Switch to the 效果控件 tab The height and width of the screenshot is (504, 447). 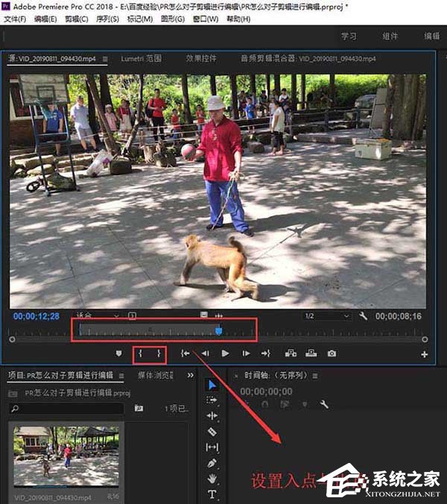(201, 58)
